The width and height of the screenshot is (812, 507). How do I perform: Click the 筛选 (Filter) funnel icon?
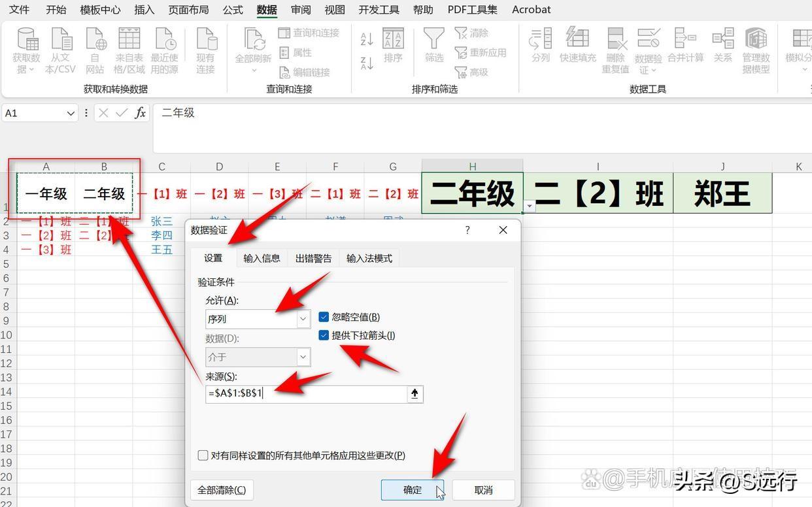pyautogui.click(x=434, y=39)
